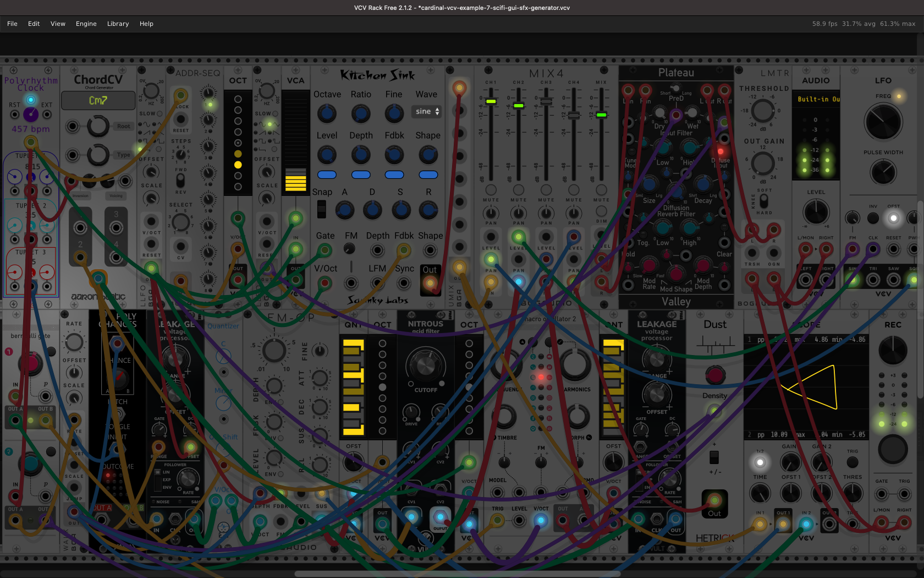Click the purple BPM knob on Polyrhythm Clock
924x578 pixels.
coord(31,114)
